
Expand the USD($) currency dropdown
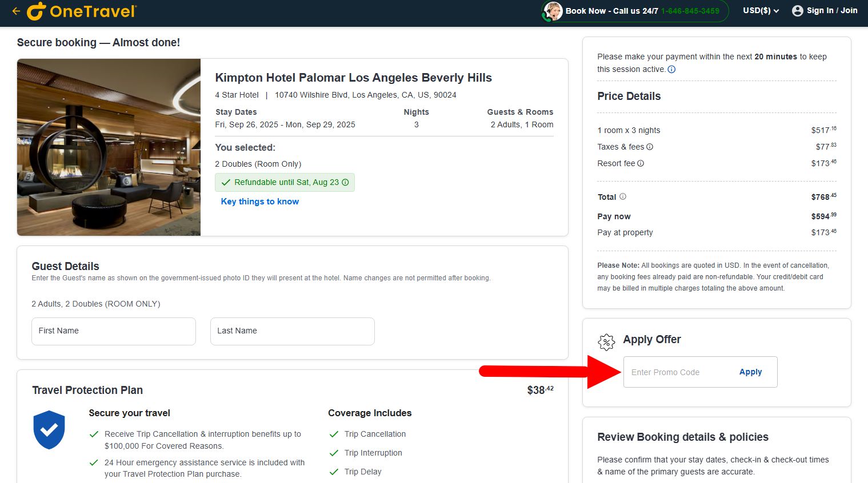pyautogui.click(x=761, y=11)
